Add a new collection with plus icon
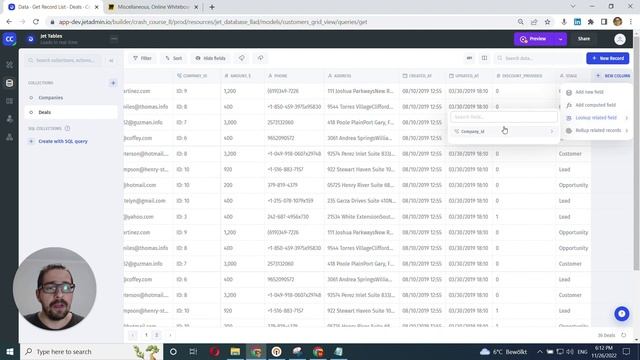Image resolution: width=640 pixels, height=360 pixels. coord(113,83)
